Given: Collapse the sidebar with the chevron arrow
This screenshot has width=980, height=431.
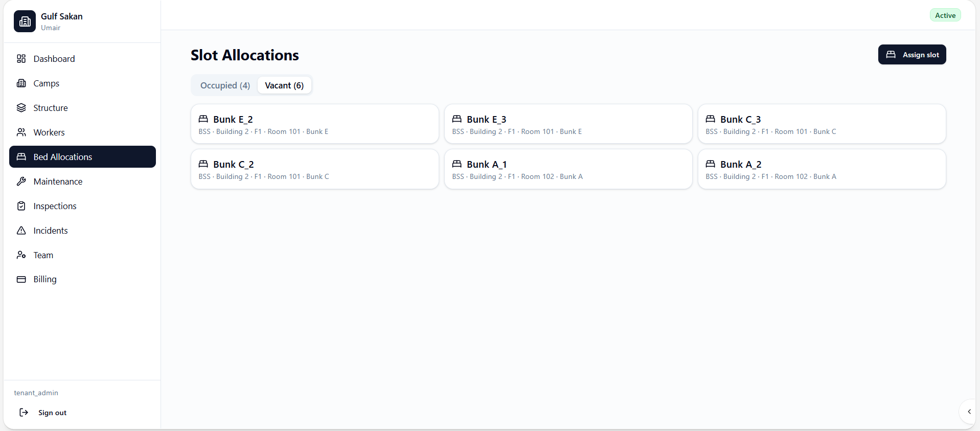Looking at the screenshot, I should pyautogui.click(x=969, y=412).
